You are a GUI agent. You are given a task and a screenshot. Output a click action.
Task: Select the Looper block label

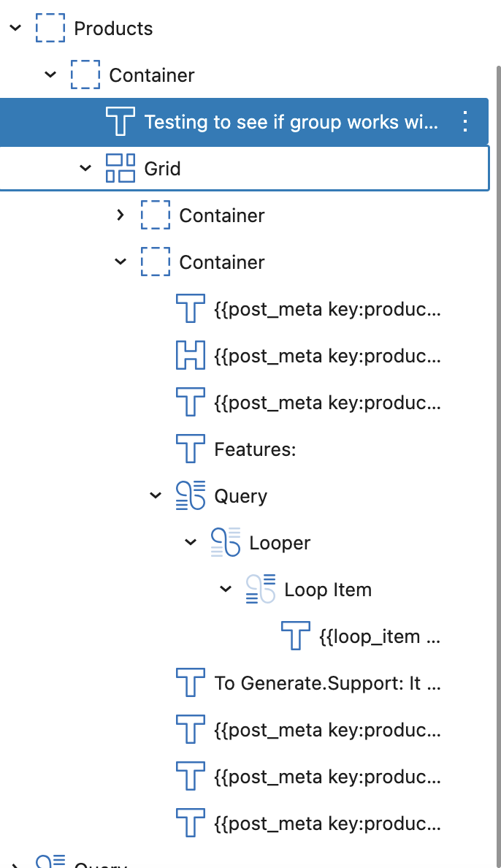pyautogui.click(x=280, y=543)
